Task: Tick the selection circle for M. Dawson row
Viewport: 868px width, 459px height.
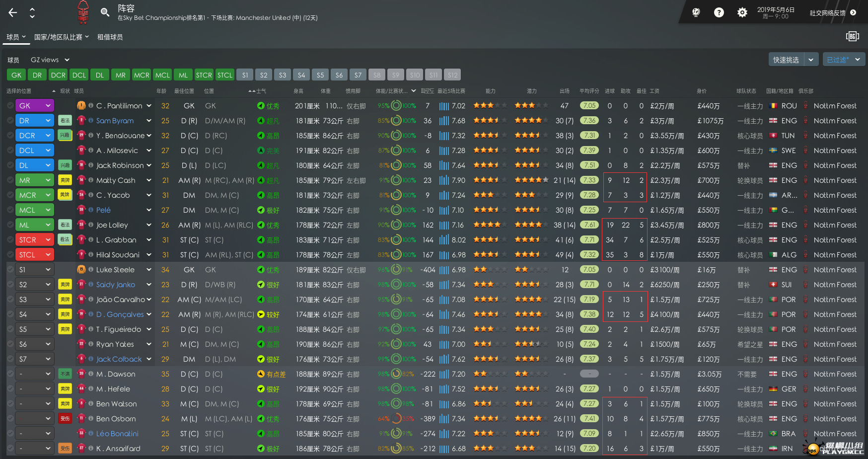Action: click(10, 374)
